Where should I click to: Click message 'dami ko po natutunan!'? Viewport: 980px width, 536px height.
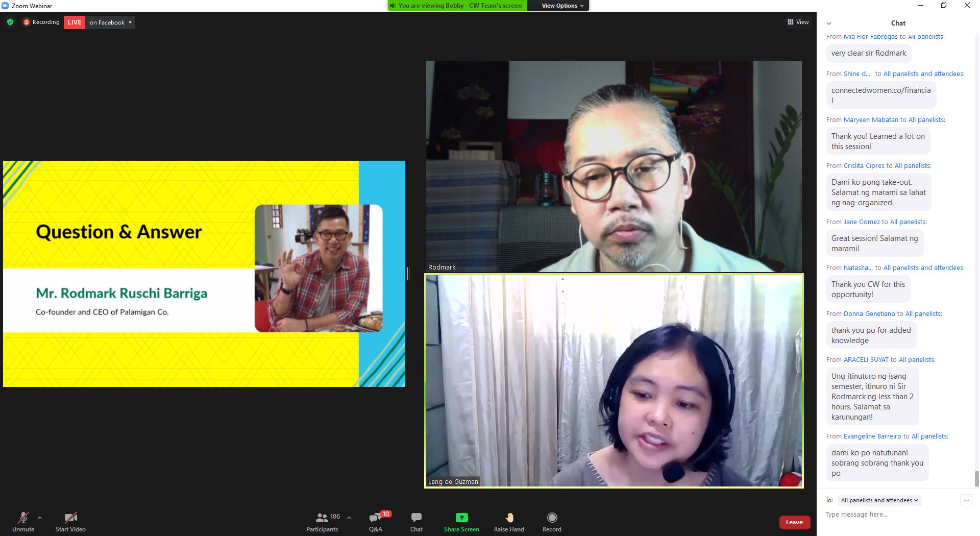click(x=877, y=463)
